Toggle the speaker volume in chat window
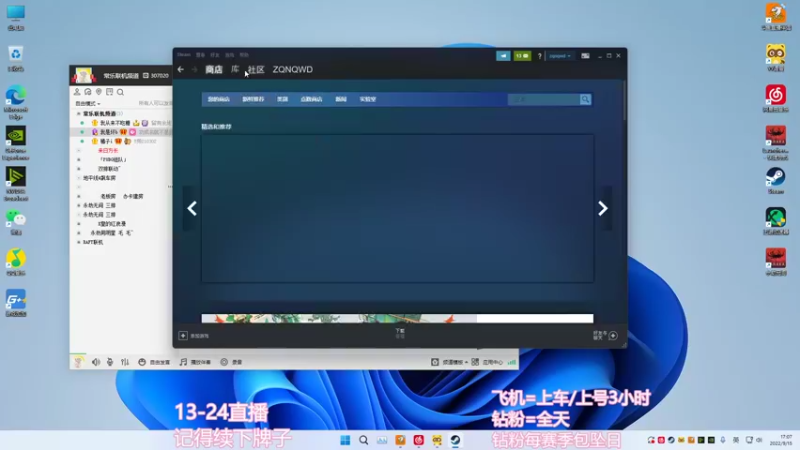This screenshot has height=450, width=800. pyautogui.click(x=96, y=362)
